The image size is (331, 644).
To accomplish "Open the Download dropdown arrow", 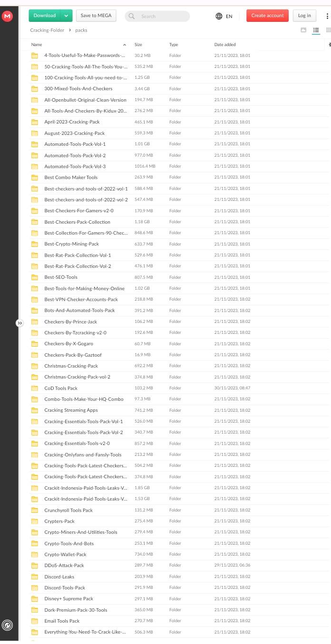I will tap(66, 16).
